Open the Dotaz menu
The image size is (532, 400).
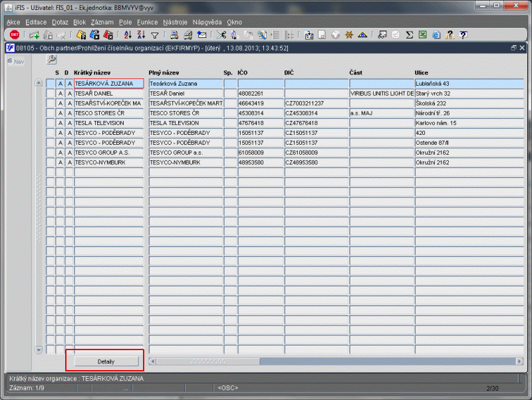(x=60, y=23)
